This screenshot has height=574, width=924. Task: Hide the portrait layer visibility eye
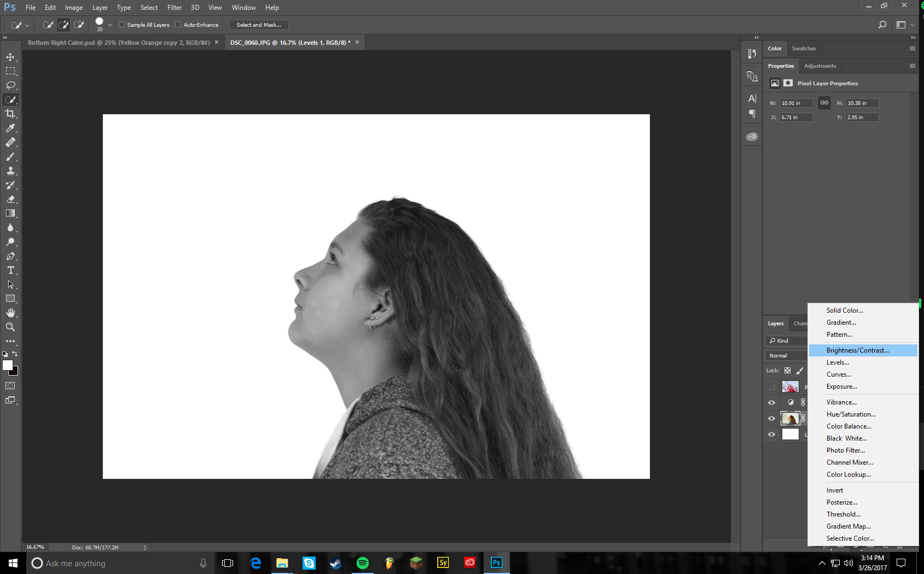click(x=771, y=418)
